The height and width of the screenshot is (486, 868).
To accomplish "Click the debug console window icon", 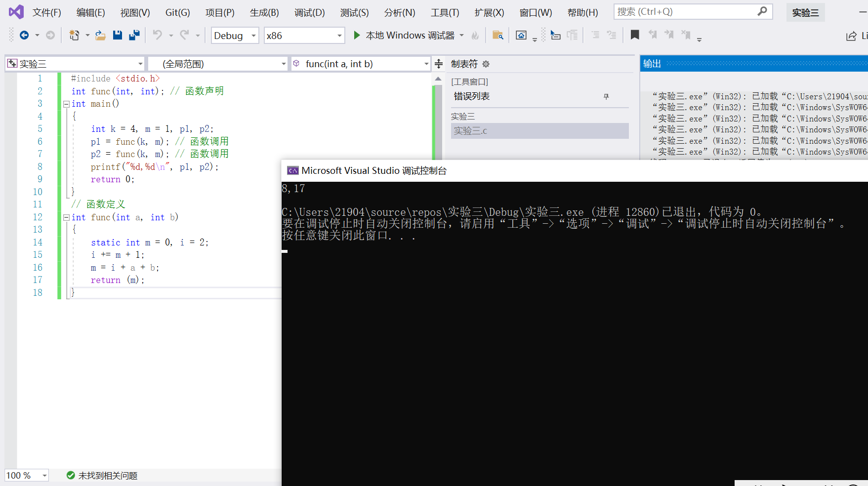I will (x=292, y=170).
